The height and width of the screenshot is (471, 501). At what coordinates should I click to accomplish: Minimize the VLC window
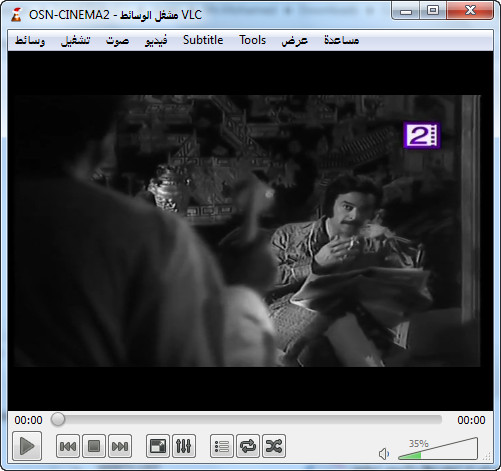tap(405, 11)
